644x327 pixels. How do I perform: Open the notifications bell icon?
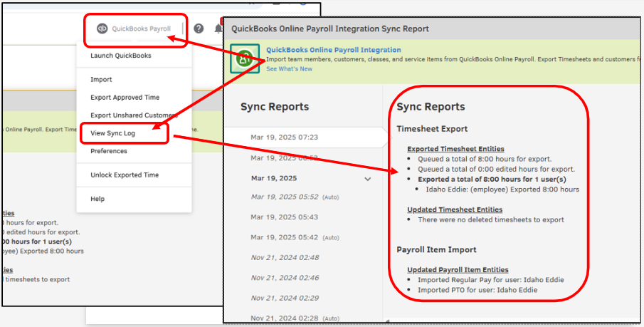[x=218, y=28]
